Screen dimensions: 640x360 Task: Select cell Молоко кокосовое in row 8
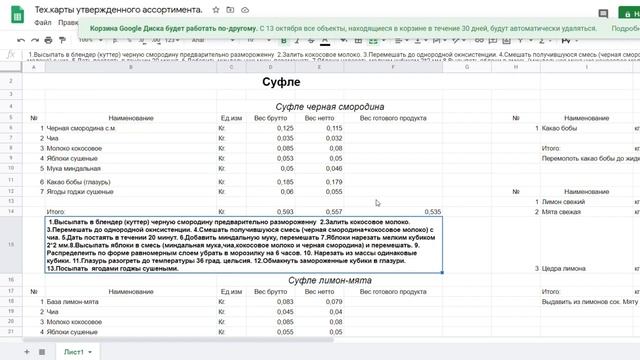coord(131,148)
